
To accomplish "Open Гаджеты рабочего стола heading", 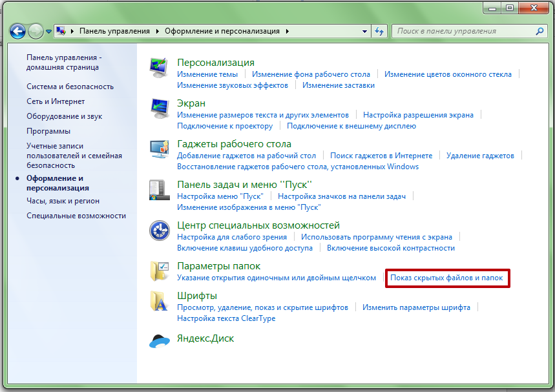I will click(x=235, y=144).
